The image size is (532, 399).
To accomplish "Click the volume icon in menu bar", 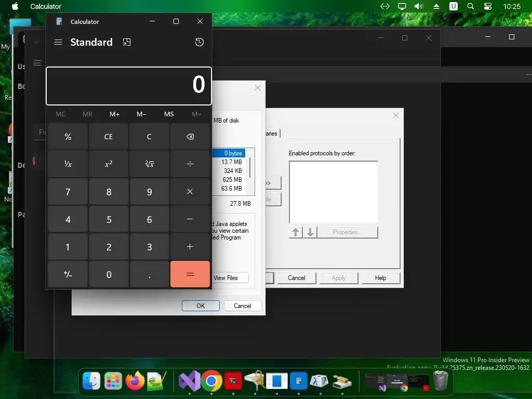I will pyautogui.click(x=419, y=6).
